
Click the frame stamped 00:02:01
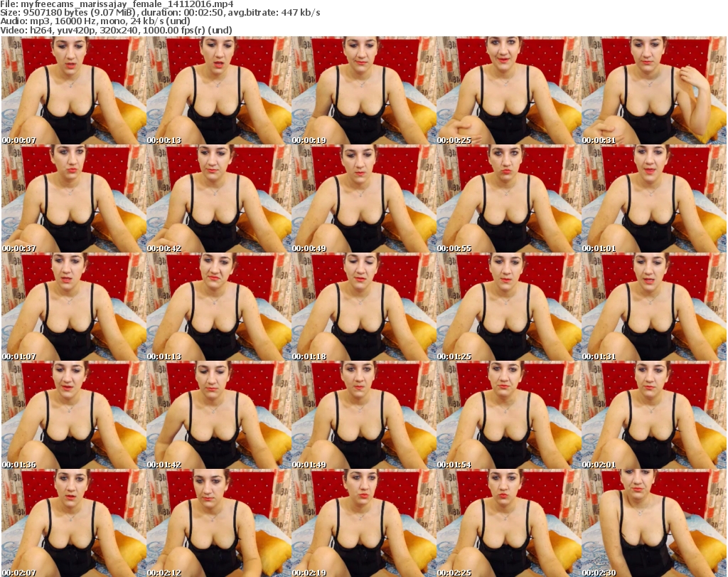654,415
